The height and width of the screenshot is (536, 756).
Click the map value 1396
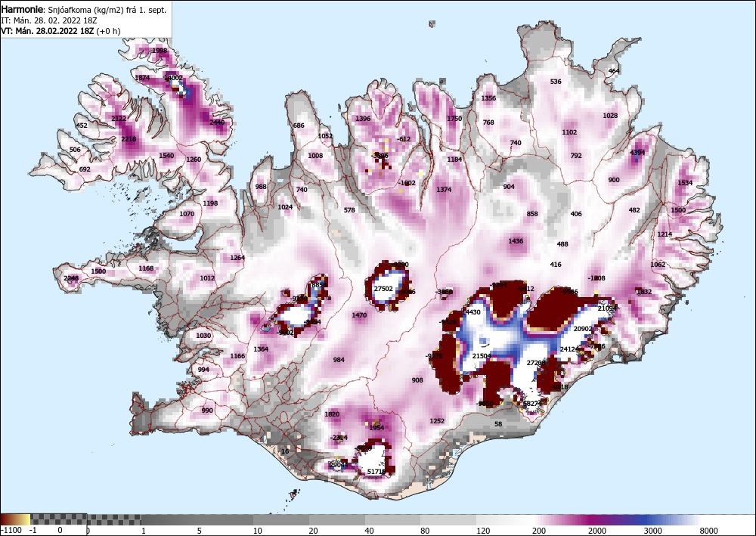point(363,119)
